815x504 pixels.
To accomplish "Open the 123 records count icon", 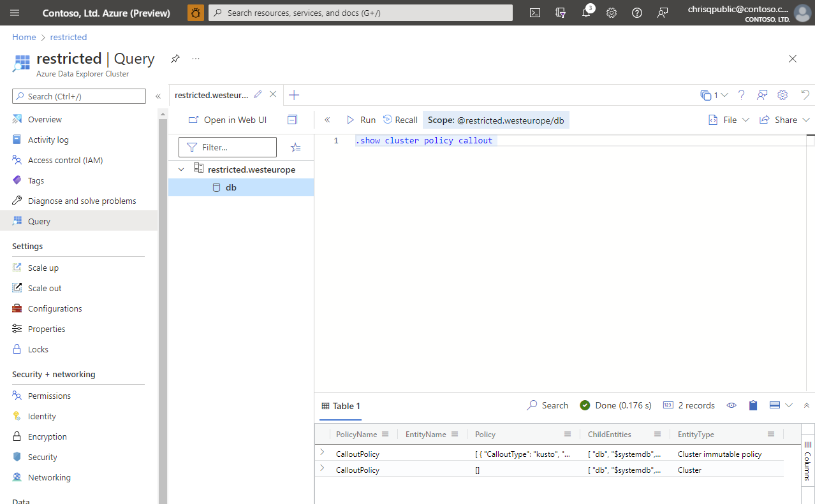I will pyautogui.click(x=668, y=405).
